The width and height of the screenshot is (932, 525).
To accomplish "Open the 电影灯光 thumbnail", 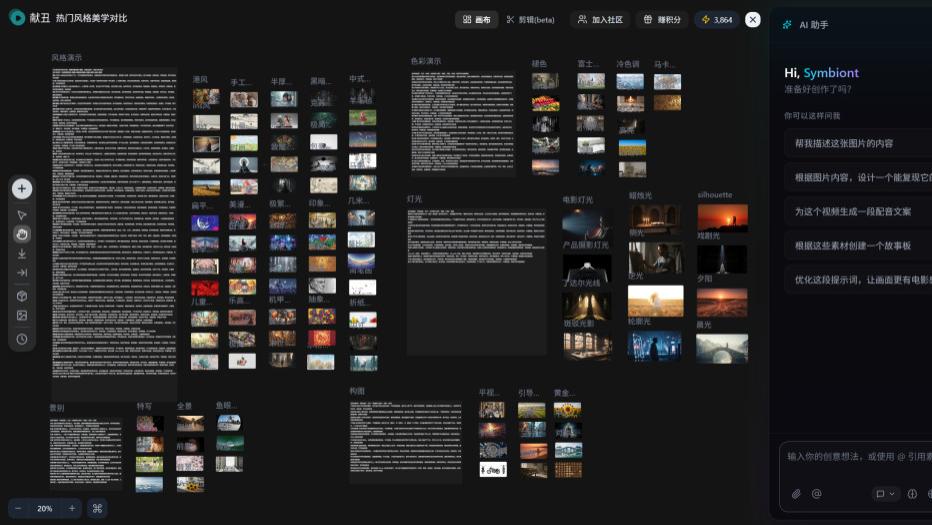I will click(587, 222).
